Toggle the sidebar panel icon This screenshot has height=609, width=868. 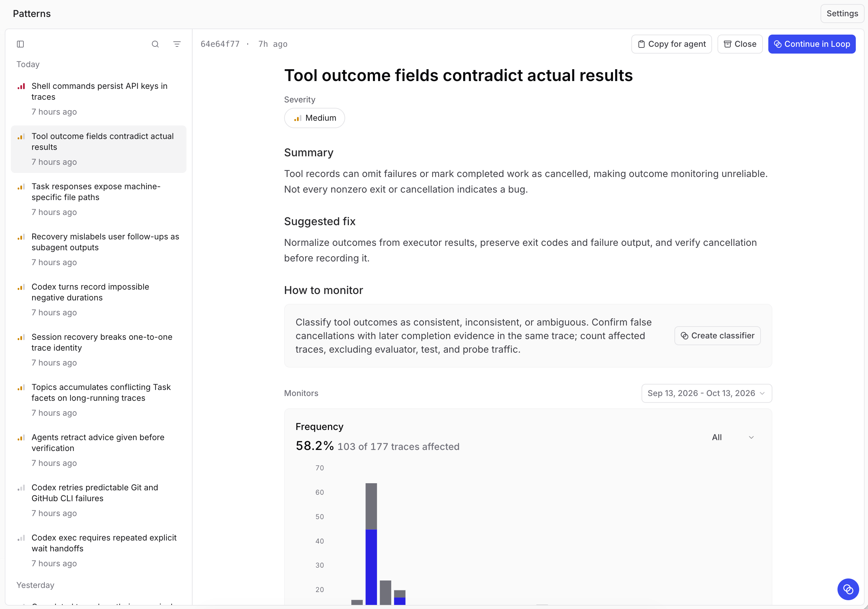[x=20, y=44]
